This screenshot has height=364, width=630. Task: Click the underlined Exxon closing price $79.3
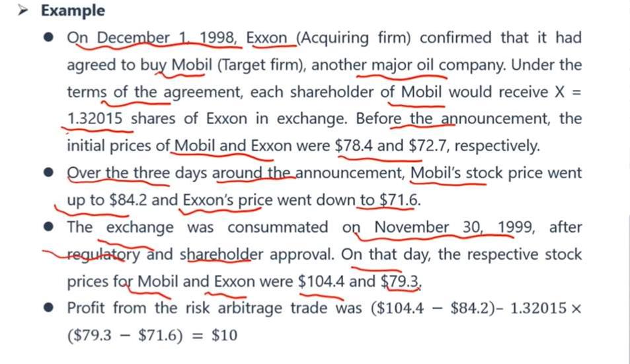click(401, 281)
